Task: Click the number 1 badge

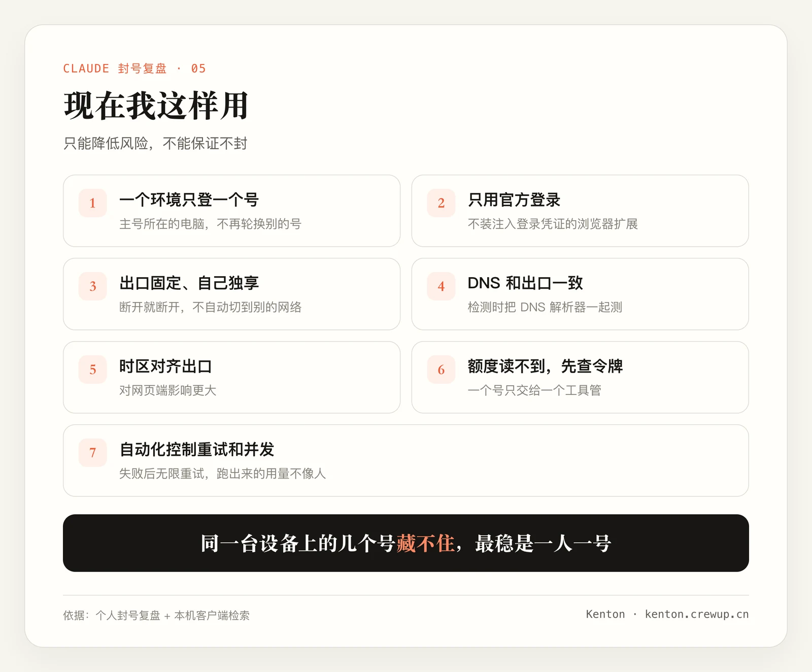Action: pyautogui.click(x=92, y=203)
